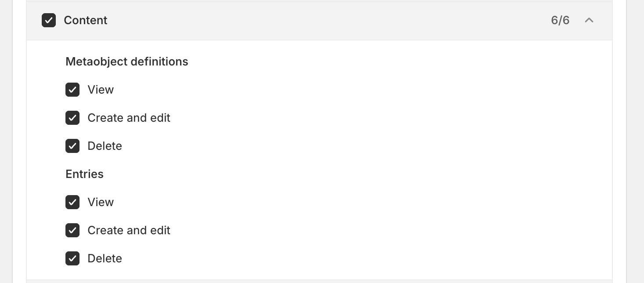This screenshot has width=644, height=283.
Task: Click the Content section title text
Action: point(86,20)
